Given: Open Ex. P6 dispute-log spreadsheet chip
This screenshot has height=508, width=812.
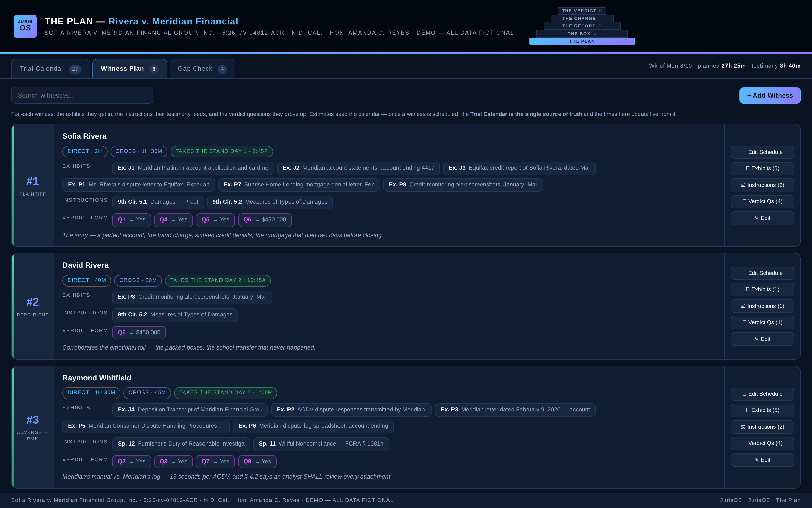Looking at the screenshot, I should pyautogui.click(x=313, y=426).
